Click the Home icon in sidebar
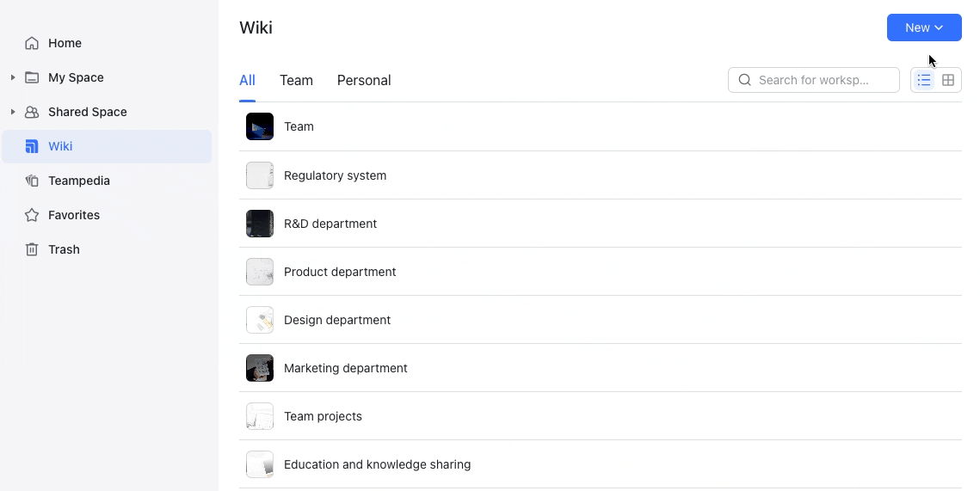The image size is (980, 491). coord(32,43)
